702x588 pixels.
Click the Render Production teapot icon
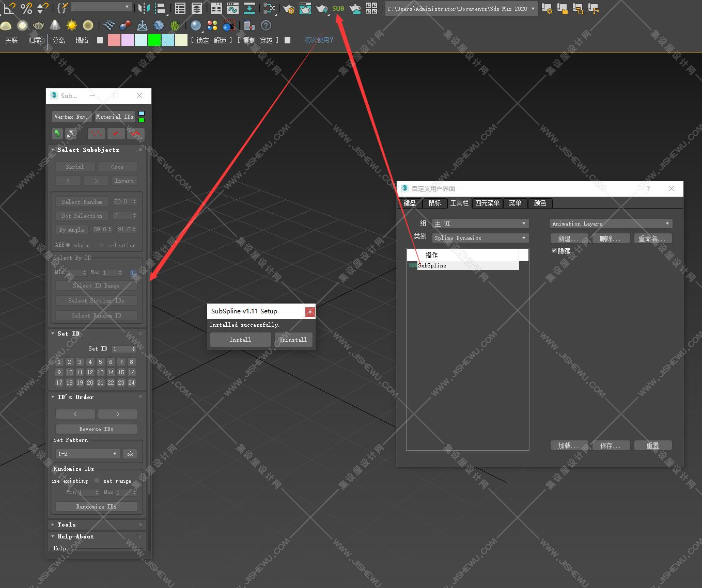click(x=322, y=8)
